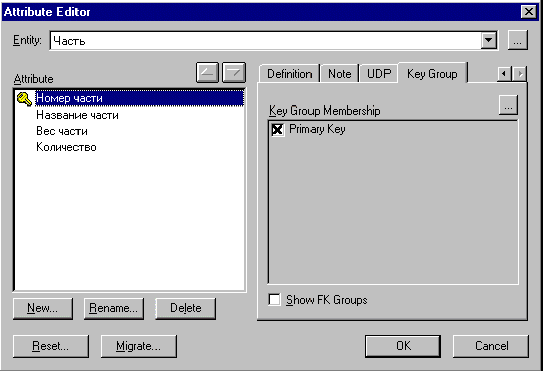This screenshot has height=371, width=543.
Task: Open the Migrate... dialog
Action: click(x=139, y=346)
